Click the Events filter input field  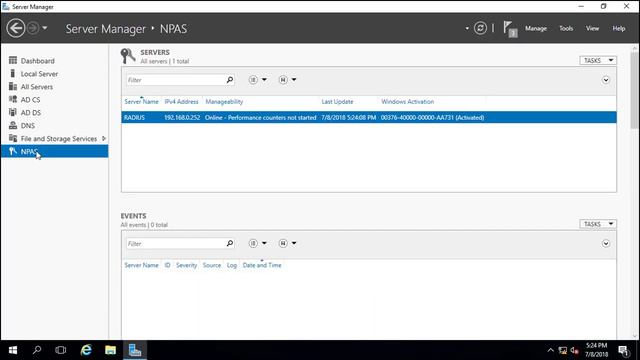[176, 244]
